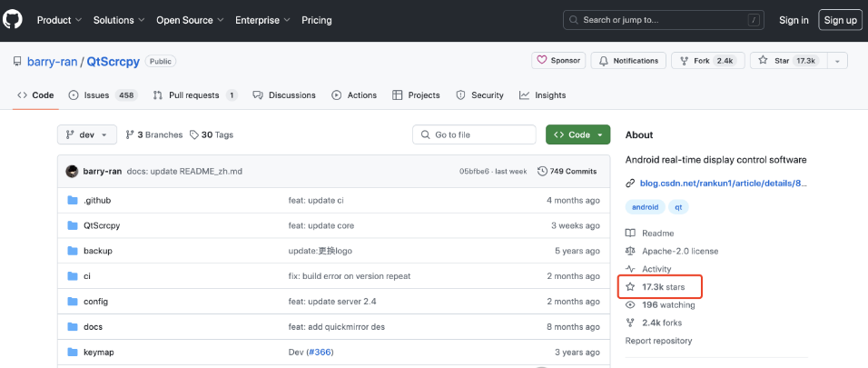Open the Issues tab
The width and height of the screenshot is (868, 368).
pos(103,95)
